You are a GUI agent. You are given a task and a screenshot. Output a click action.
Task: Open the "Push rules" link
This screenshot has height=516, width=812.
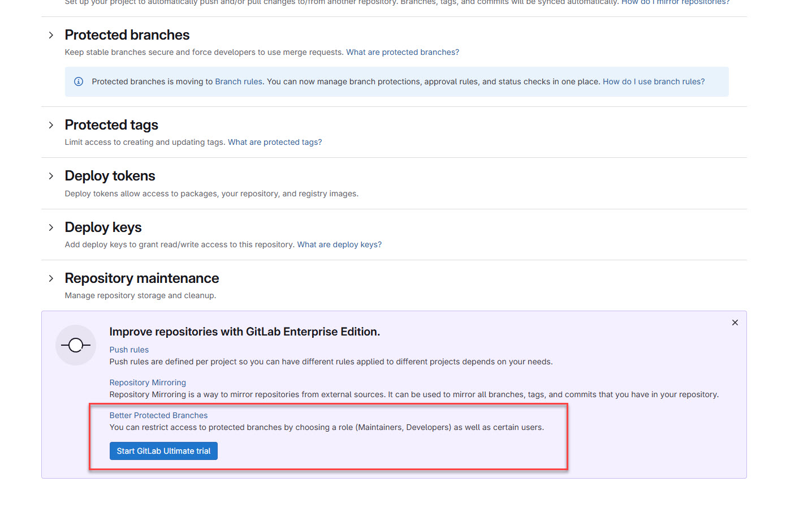(129, 350)
